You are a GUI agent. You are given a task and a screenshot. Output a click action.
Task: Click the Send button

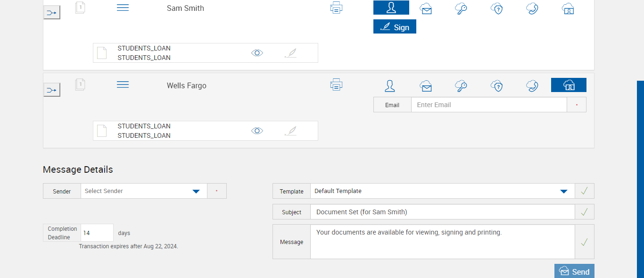(x=574, y=271)
